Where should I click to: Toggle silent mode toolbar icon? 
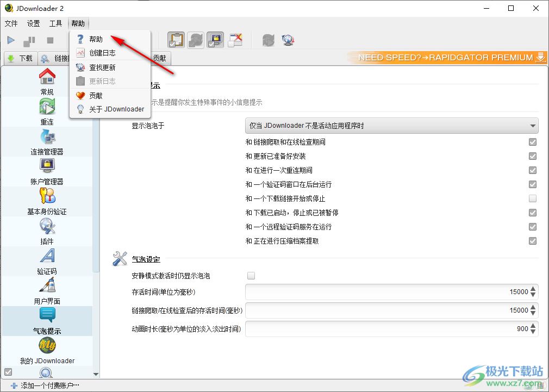[x=235, y=40]
